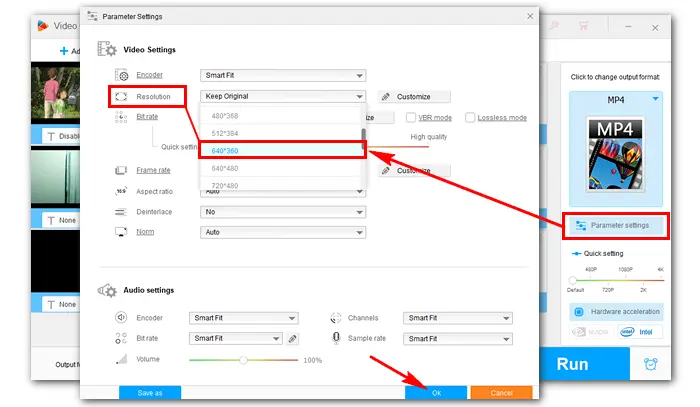Enable the Lossless mode checkbox
Screen dimensions: 700x407
pyautogui.click(x=470, y=117)
